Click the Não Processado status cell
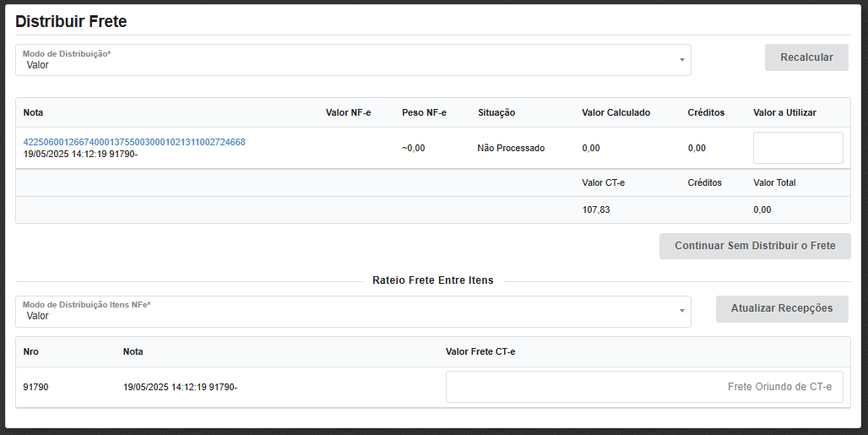Screen dimensions: 868x435 511,148
